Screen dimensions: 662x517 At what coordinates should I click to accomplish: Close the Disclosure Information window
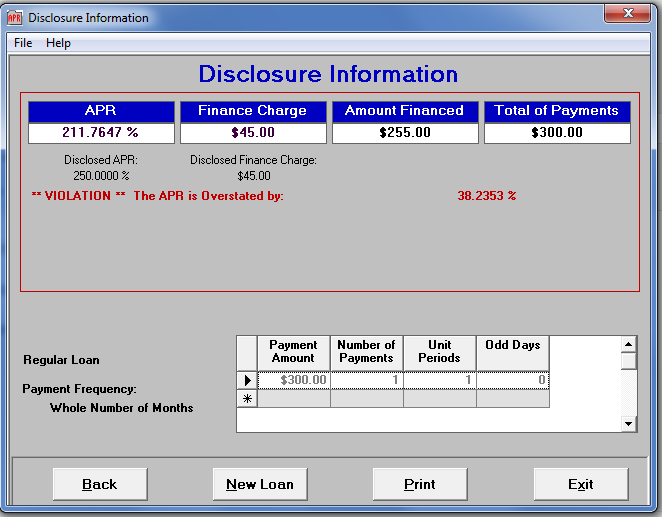[628, 14]
